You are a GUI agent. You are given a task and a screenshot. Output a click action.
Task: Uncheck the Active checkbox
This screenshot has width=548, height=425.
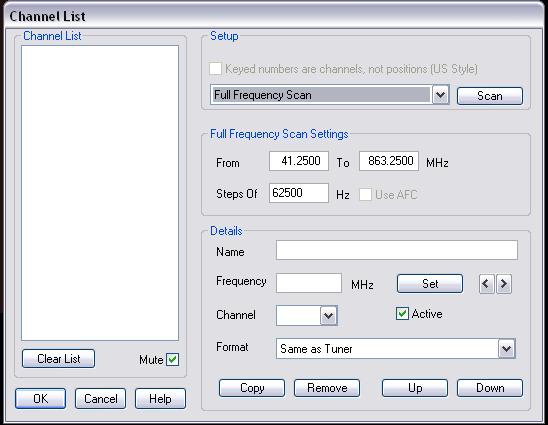coord(402,314)
